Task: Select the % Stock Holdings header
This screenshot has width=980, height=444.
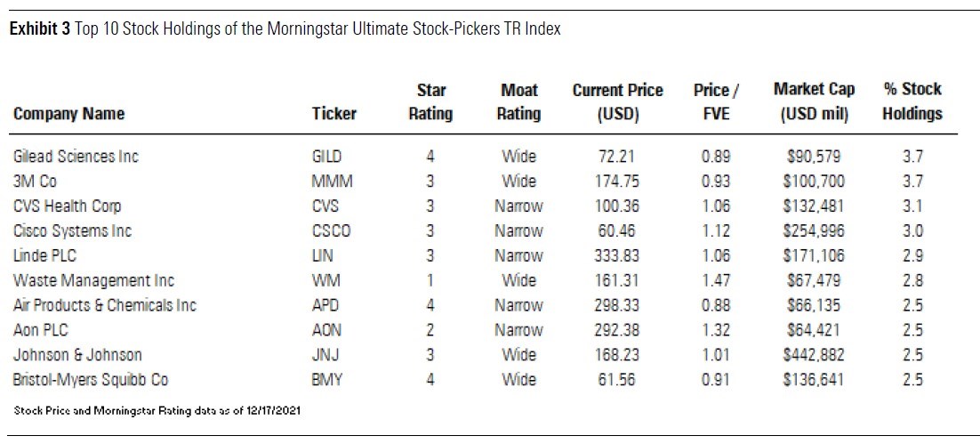Action: click(x=912, y=101)
